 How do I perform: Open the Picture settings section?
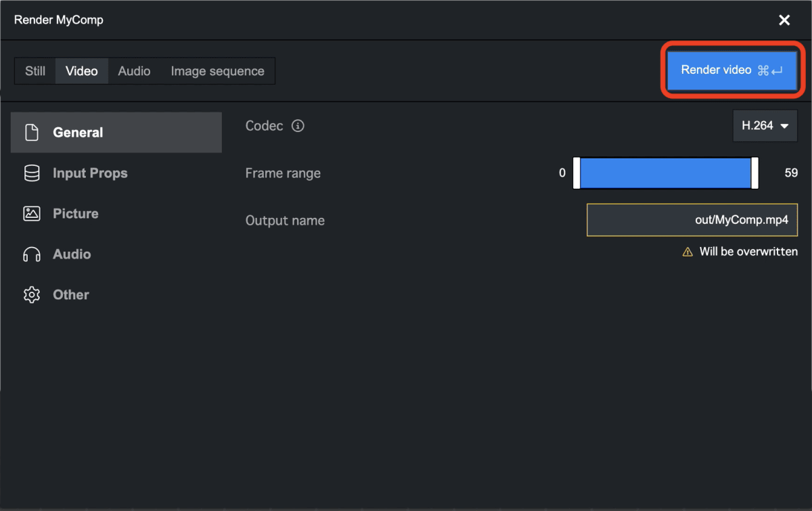[76, 214]
